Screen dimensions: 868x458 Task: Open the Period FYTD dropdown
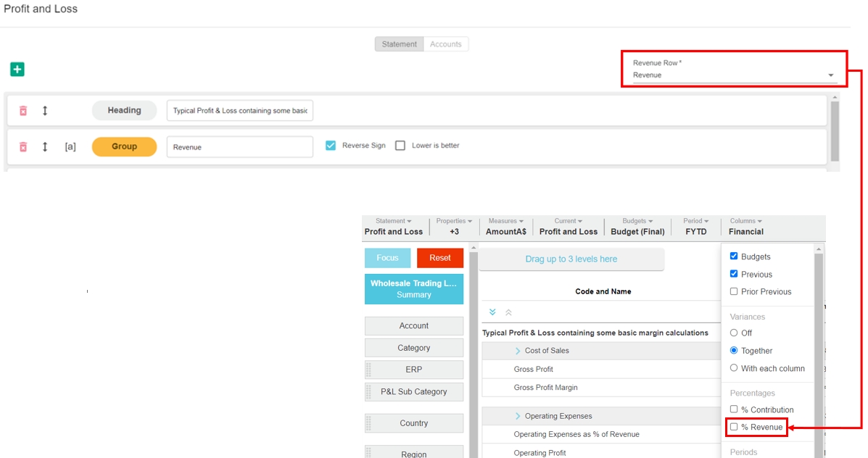point(696,227)
